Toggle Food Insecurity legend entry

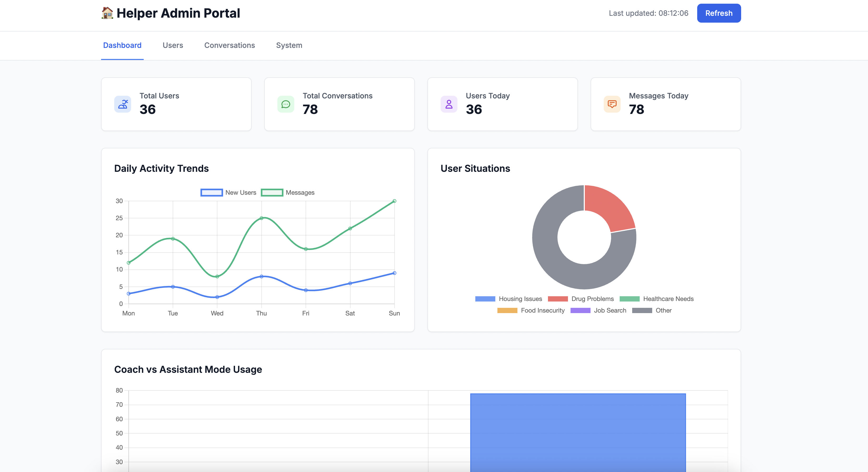[x=531, y=311]
